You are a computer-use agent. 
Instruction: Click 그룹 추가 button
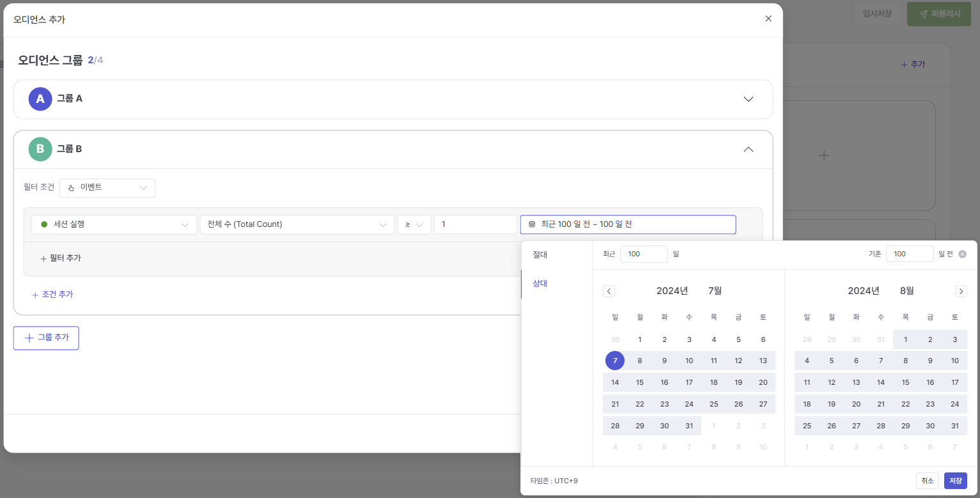(x=46, y=338)
